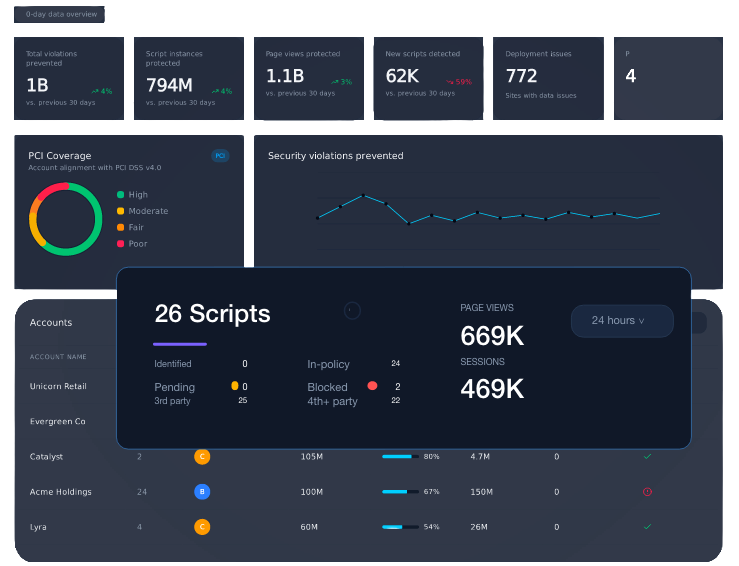Click the green checkmark for Catalyst
The height and width of the screenshot is (566, 739).
pyautogui.click(x=648, y=456)
